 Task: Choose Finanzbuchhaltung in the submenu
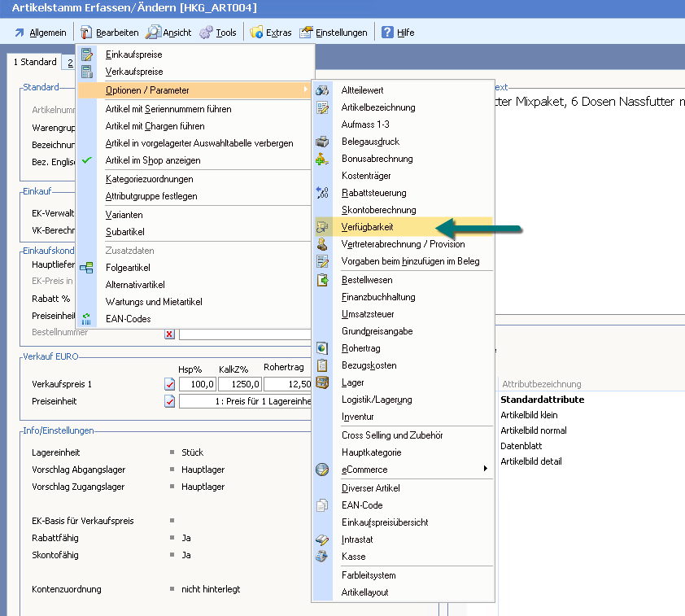coord(378,297)
